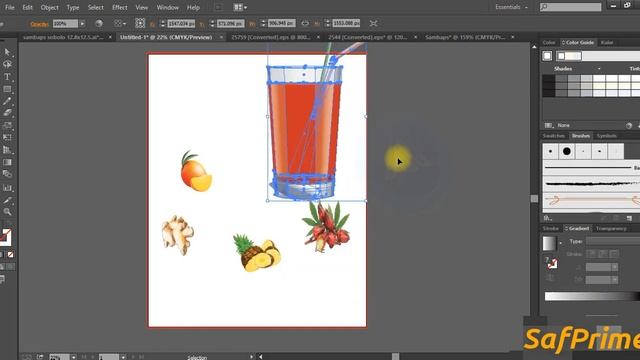Open the Brush Libraries menu icon
640x360 pixels.
tap(548, 218)
